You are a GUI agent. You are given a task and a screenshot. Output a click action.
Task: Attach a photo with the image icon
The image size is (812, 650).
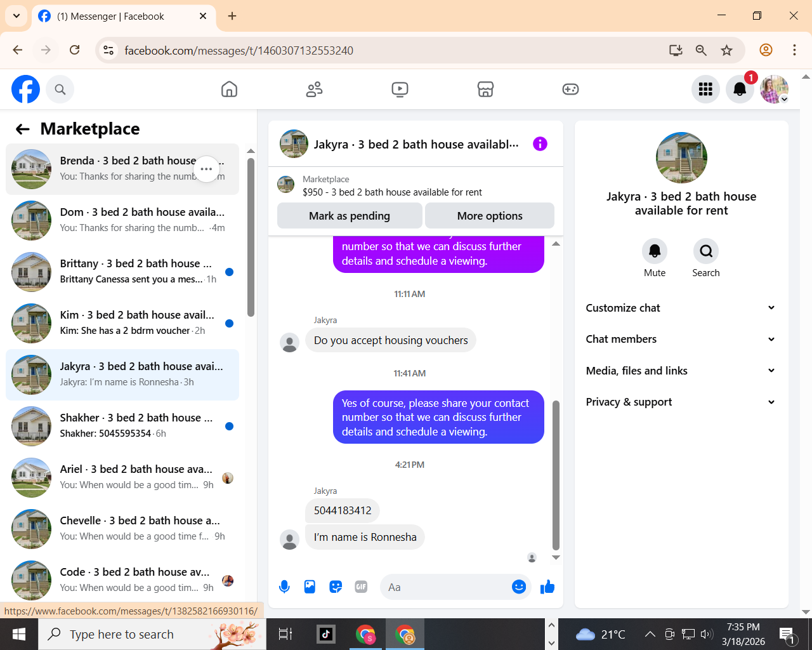[310, 587]
